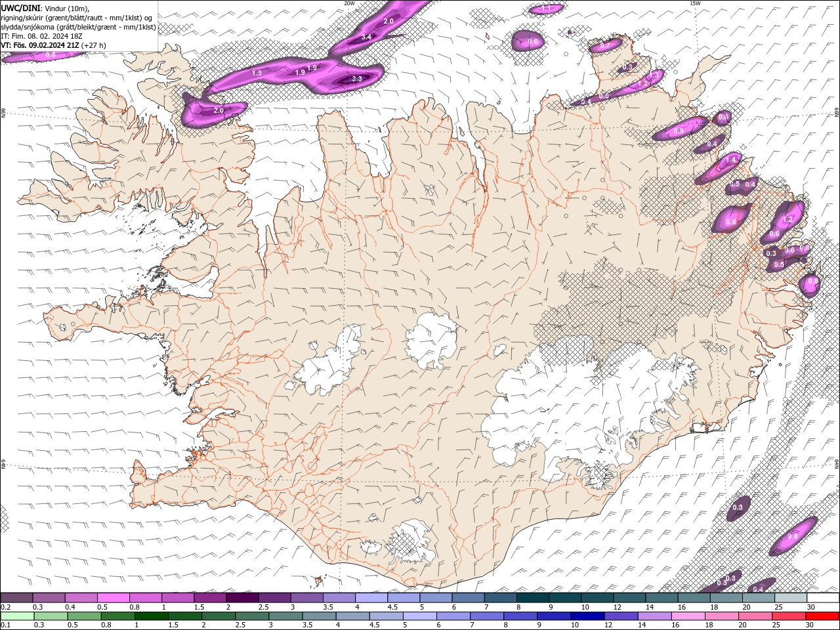Click the 0.8 value under the header box
Screen dimensions: 840x630
click(x=51, y=55)
